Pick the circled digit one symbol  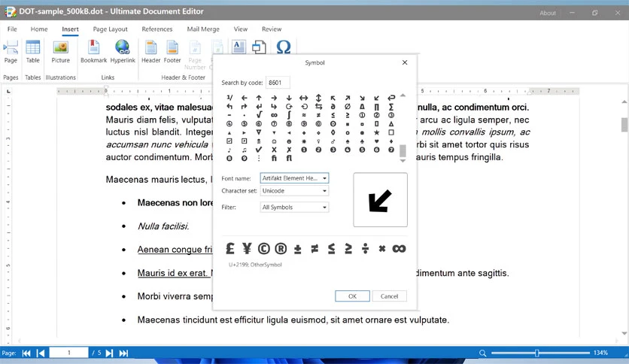coord(362,115)
